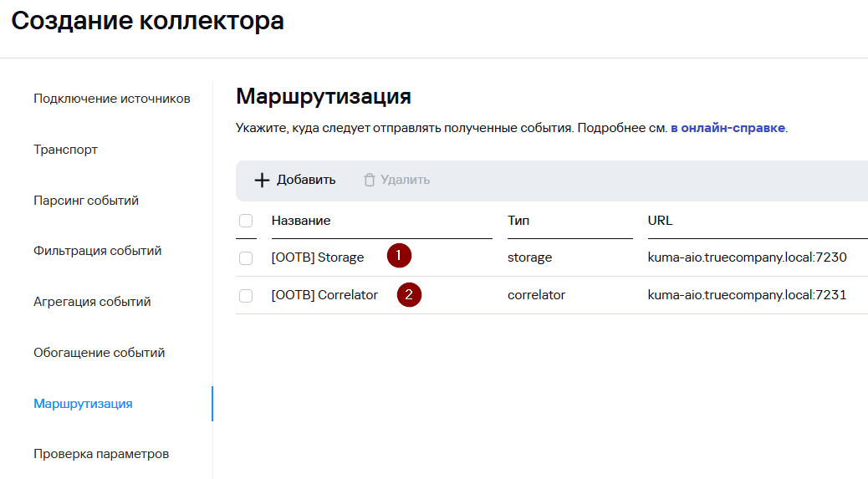The height and width of the screenshot is (479, 868).
Task: Toggle the select-all checkbox in table header
Action: tap(246, 221)
